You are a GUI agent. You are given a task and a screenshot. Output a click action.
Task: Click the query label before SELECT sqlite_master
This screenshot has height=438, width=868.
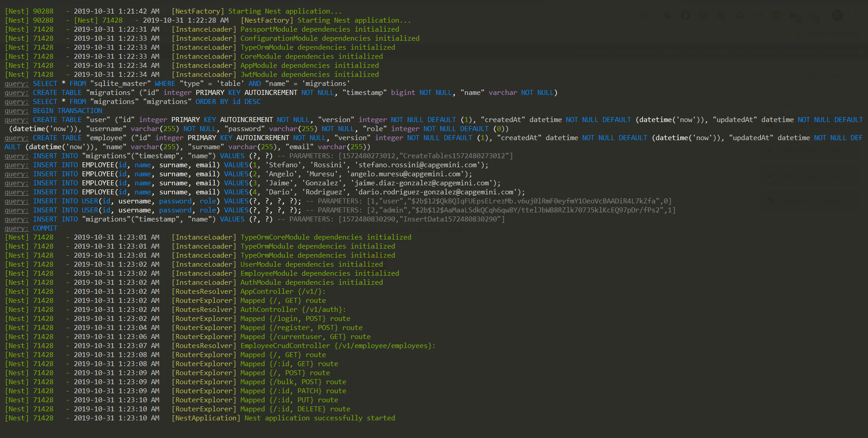pos(16,84)
